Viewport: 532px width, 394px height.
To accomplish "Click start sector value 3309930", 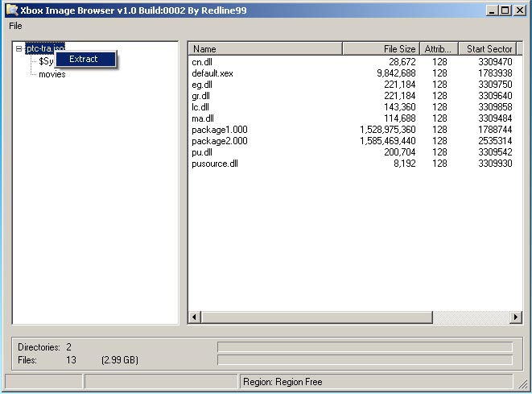I will click(495, 164).
